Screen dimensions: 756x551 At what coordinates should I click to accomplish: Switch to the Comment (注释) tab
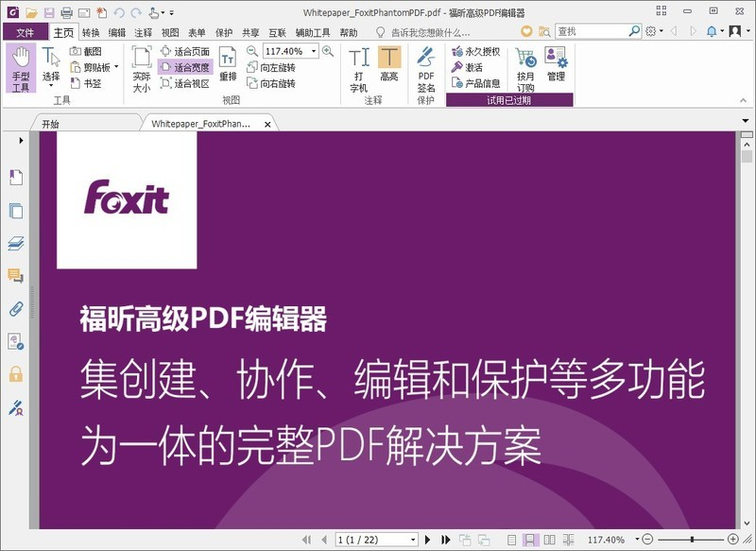144,32
